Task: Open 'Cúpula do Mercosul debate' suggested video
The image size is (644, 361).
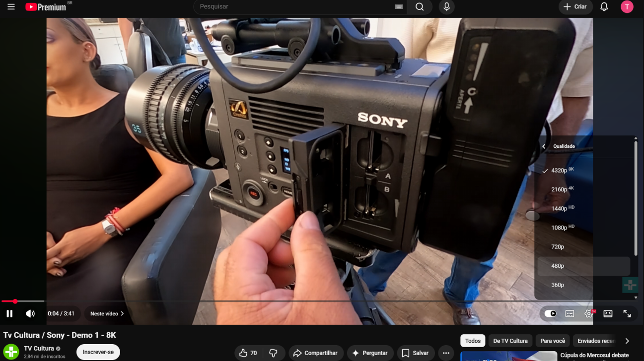Action: [x=594, y=355]
